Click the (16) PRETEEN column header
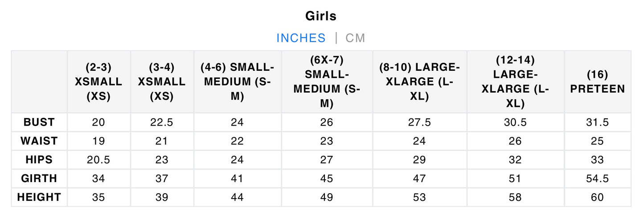Image resolution: width=644 pixels, height=219 pixels. (597, 81)
